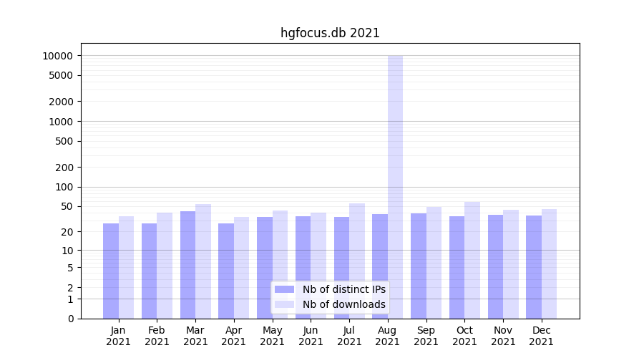Click the Aug 2021 distinct IPs bar

point(380,265)
